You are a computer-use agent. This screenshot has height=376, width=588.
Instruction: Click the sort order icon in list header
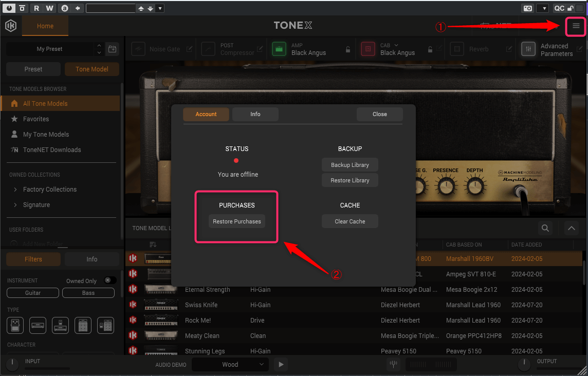pos(153,245)
